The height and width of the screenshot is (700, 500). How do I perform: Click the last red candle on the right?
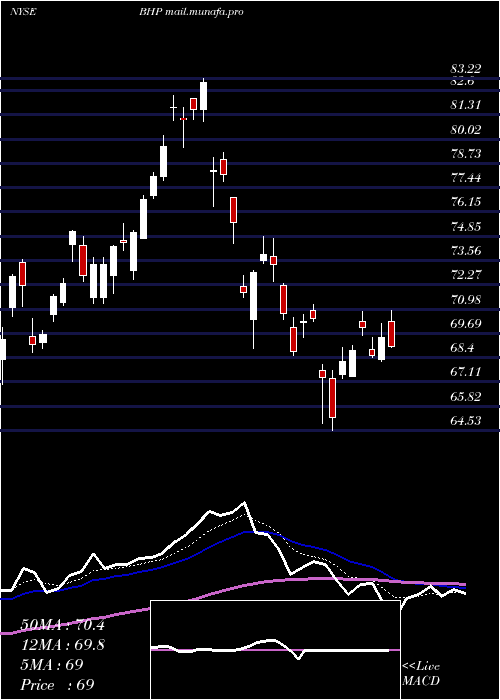(392, 333)
